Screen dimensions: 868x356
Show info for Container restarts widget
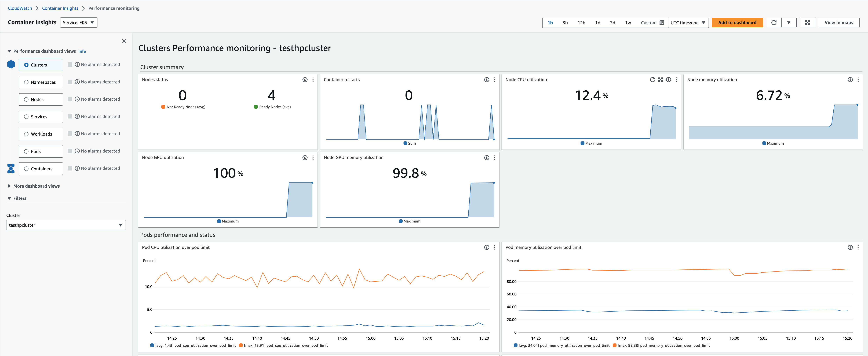click(487, 80)
